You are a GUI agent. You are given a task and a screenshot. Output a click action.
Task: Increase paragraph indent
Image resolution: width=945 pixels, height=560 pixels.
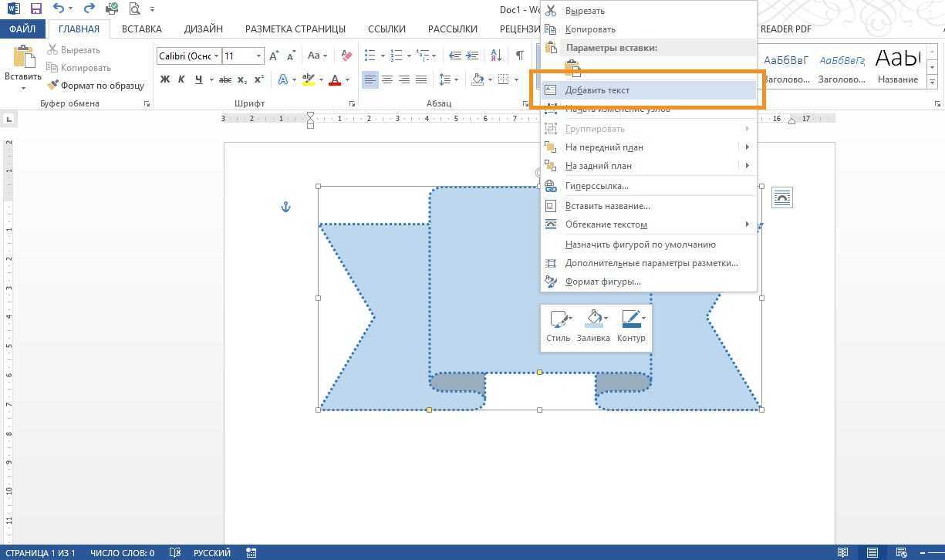(x=473, y=56)
